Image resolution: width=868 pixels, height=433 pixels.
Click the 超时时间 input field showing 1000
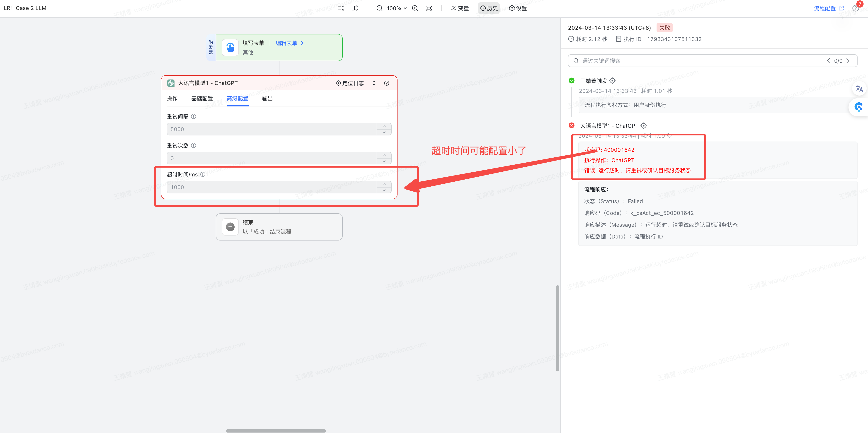272,187
